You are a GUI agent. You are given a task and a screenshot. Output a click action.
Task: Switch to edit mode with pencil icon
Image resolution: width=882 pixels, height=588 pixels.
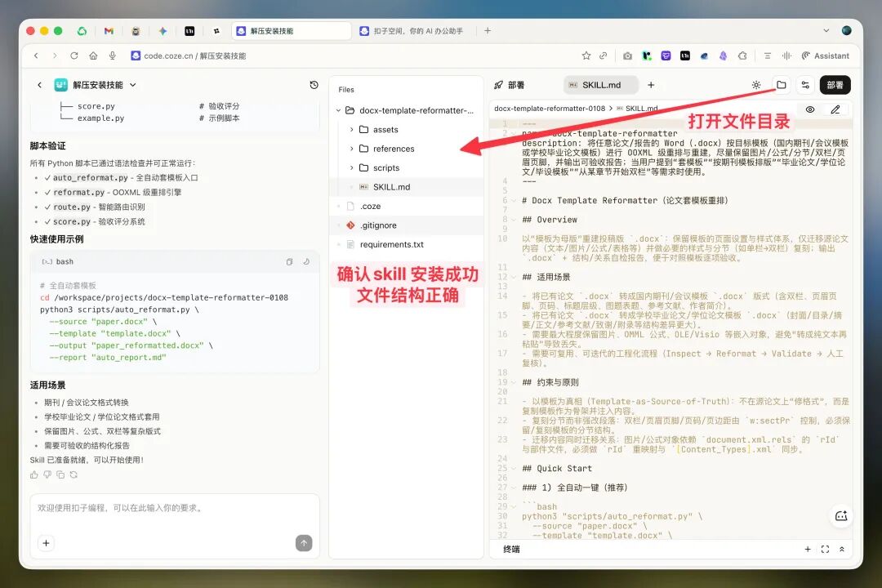835,109
